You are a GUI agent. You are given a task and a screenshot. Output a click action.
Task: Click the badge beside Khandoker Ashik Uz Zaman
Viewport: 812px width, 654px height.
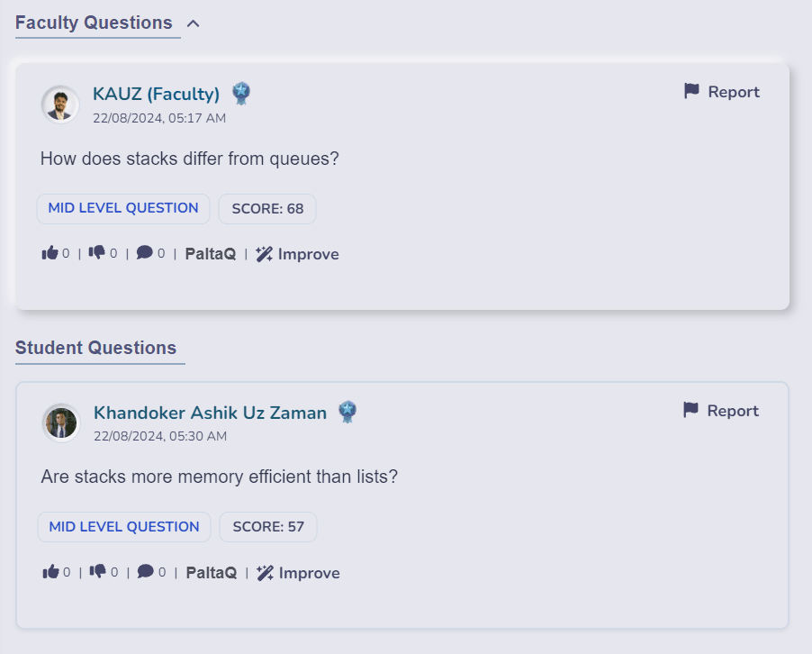347,412
